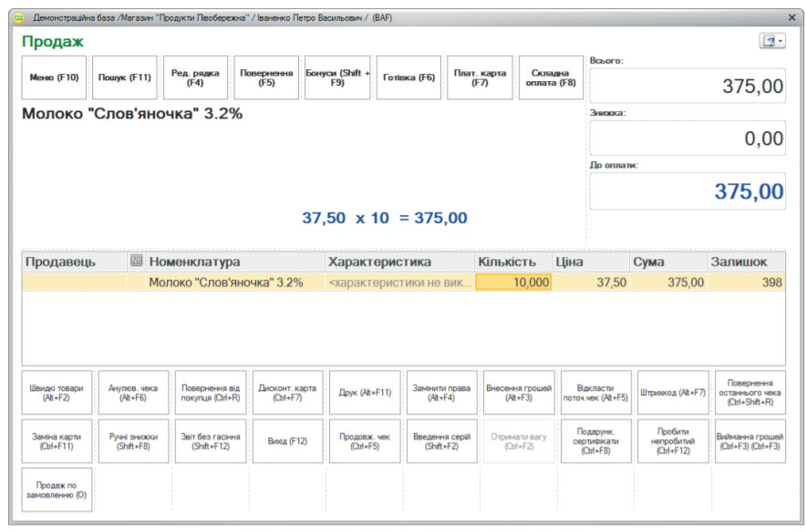Click Ціна column header

pyautogui.click(x=591, y=261)
